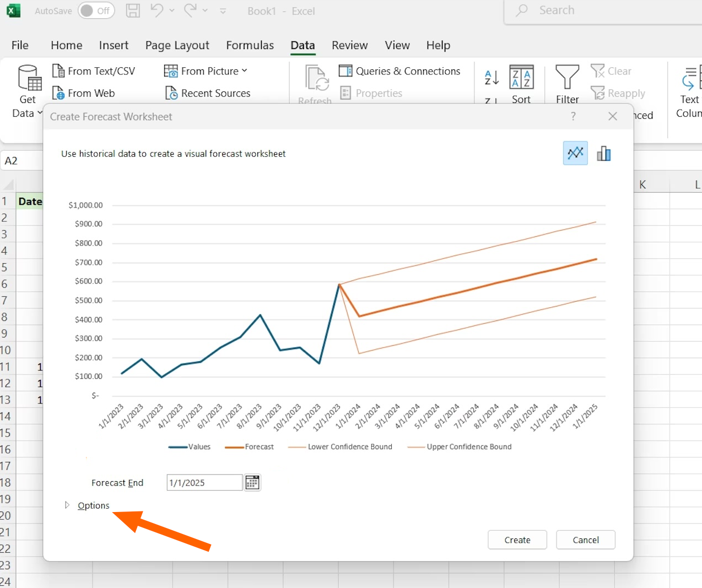Toggle AutoSave on

pyautogui.click(x=96, y=10)
